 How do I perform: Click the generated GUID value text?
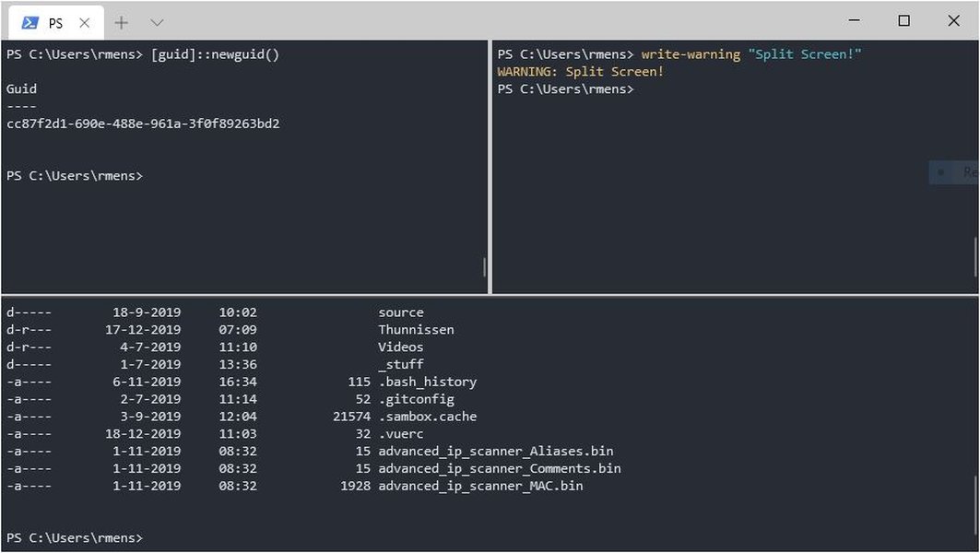[x=141, y=123]
